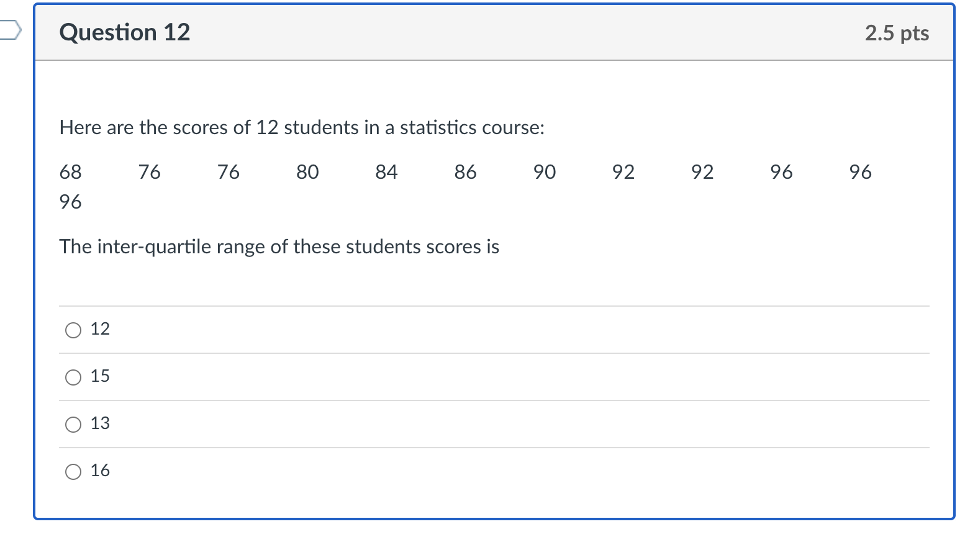965x560 pixels.
Task: Click the score value 96 on second row
Action: click(70, 201)
